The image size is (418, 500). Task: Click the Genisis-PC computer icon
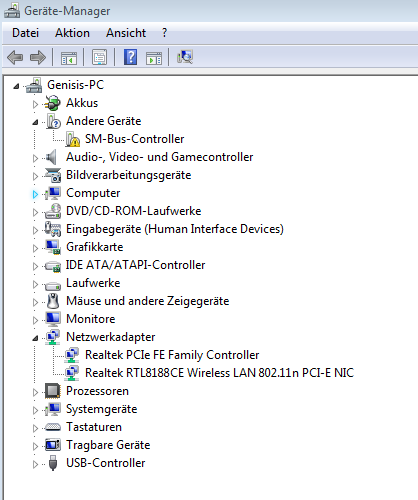(x=34, y=85)
